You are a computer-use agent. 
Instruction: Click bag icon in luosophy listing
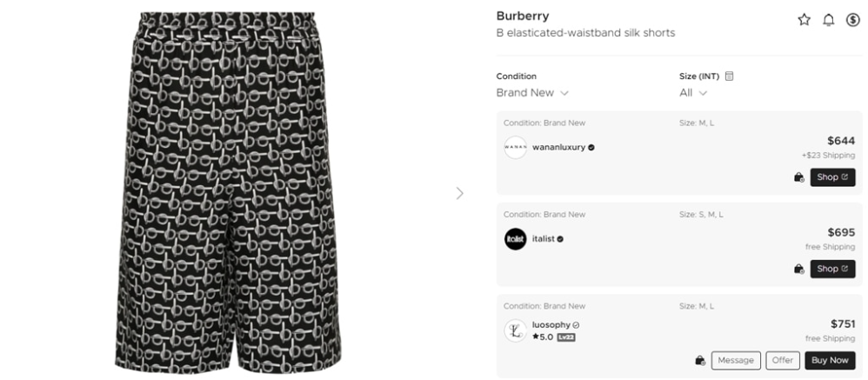pyautogui.click(x=699, y=360)
